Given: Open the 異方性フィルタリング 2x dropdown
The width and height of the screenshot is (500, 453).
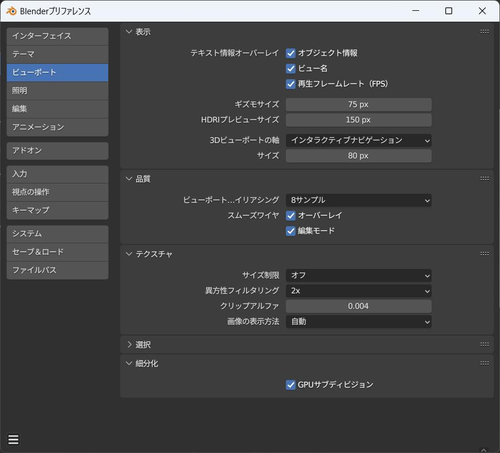Looking at the screenshot, I should 359,291.
